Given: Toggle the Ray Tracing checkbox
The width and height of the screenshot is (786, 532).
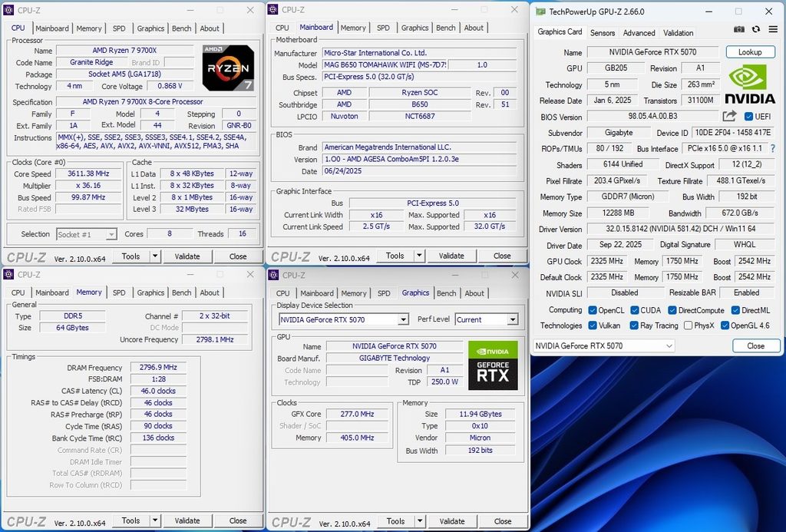Looking at the screenshot, I should (634, 325).
